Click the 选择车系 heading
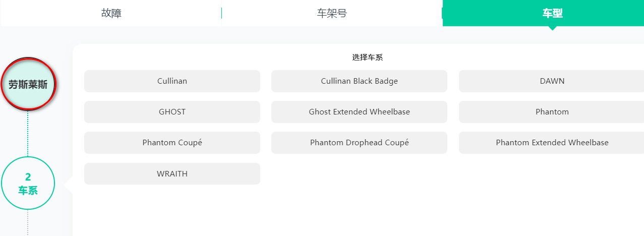Screen dimensions: 644x236 367,57
